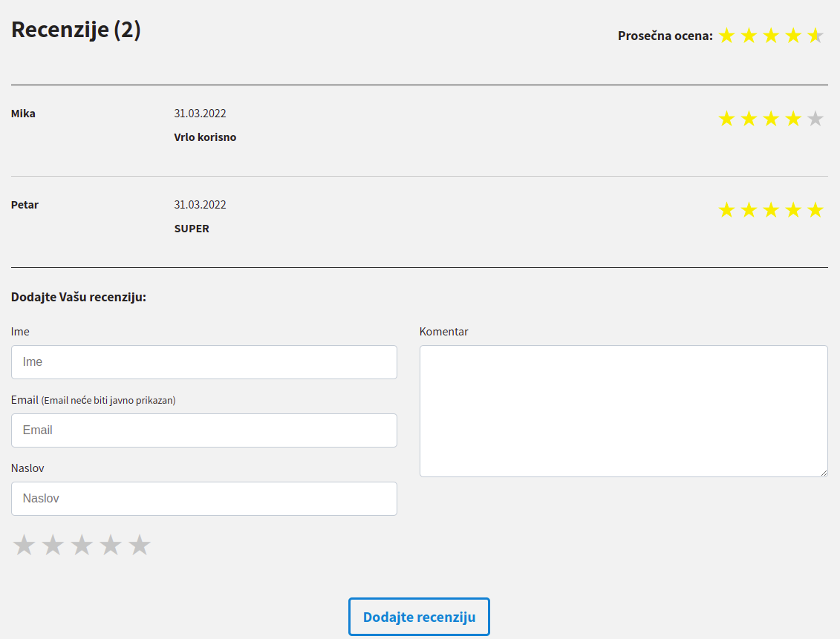Click inside the Komentar text area

click(623, 410)
